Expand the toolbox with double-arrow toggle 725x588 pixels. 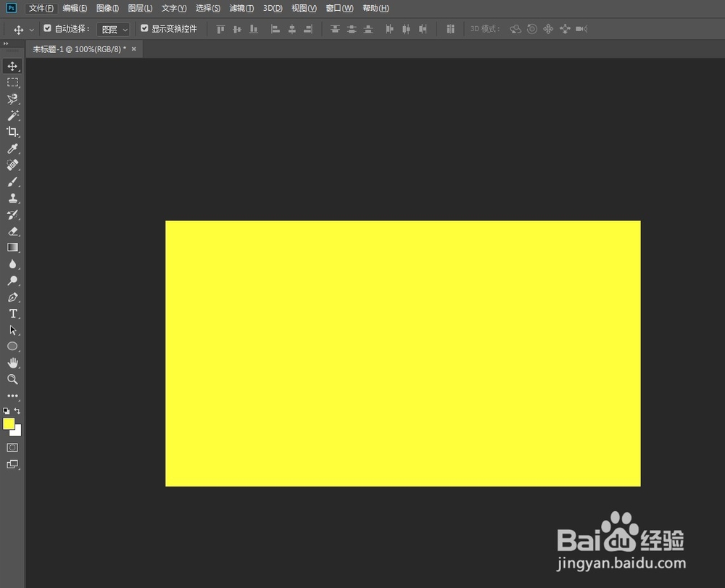pyautogui.click(x=6, y=44)
